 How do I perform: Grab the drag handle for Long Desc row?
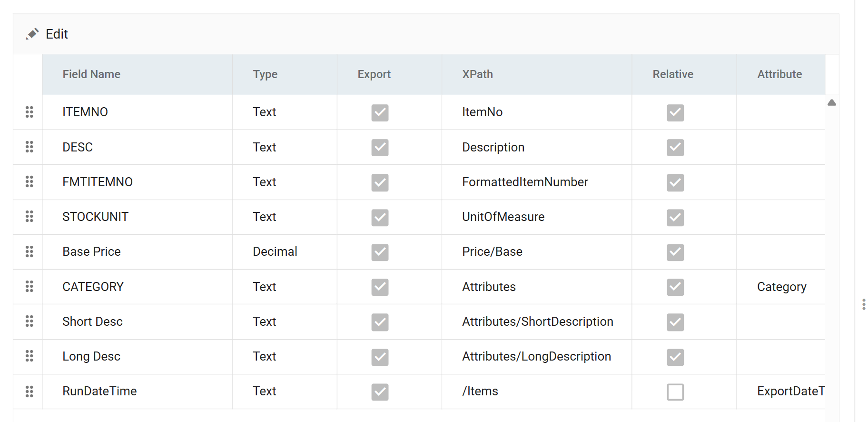pyautogui.click(x=29, y=356)
